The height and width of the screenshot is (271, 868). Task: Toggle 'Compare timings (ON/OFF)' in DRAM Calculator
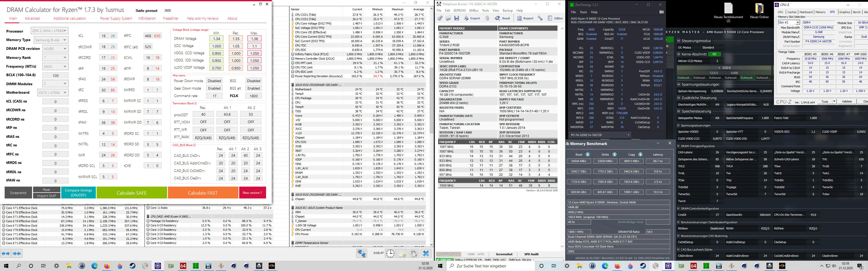tap(79, 193)
